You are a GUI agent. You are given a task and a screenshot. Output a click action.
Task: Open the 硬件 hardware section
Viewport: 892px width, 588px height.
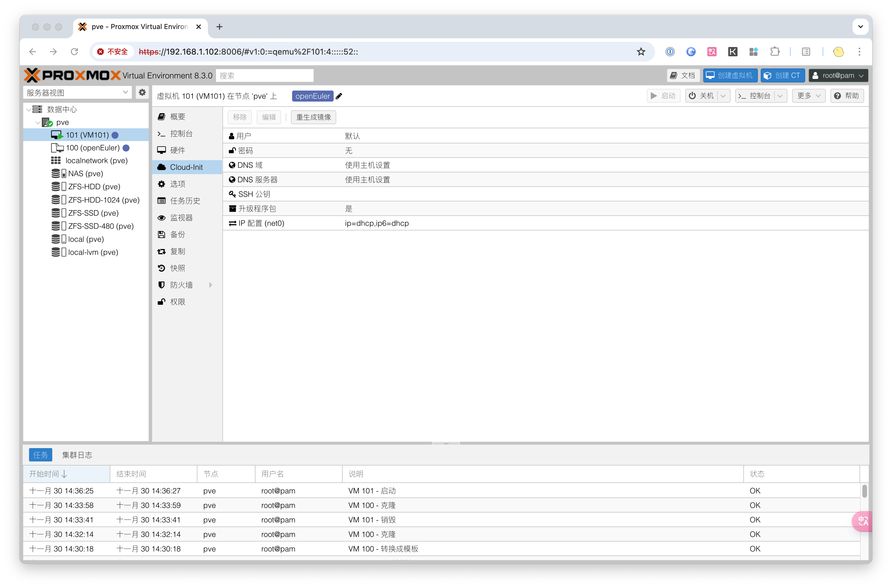tap(187, 150)
